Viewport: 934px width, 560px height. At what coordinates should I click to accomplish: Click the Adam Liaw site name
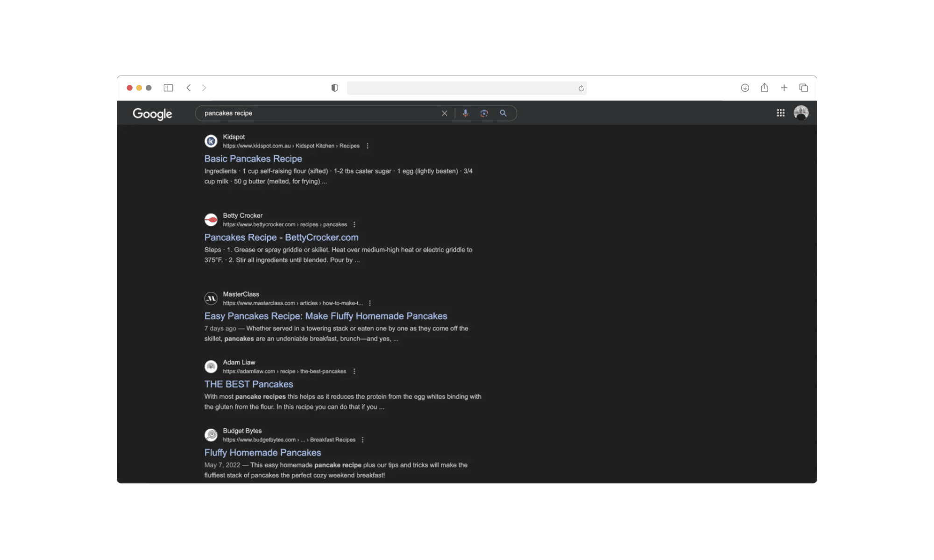pyautogui.click(x=239, y=362)
